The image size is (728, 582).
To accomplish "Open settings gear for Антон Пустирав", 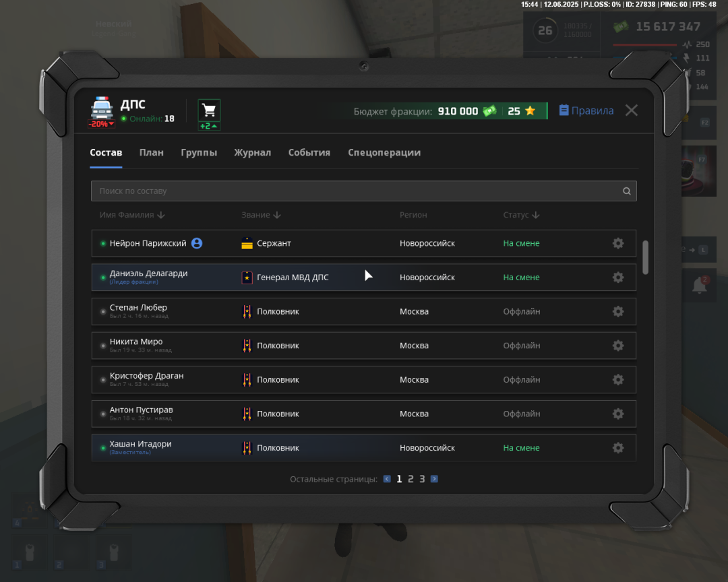I will click(x=618, y=414).
